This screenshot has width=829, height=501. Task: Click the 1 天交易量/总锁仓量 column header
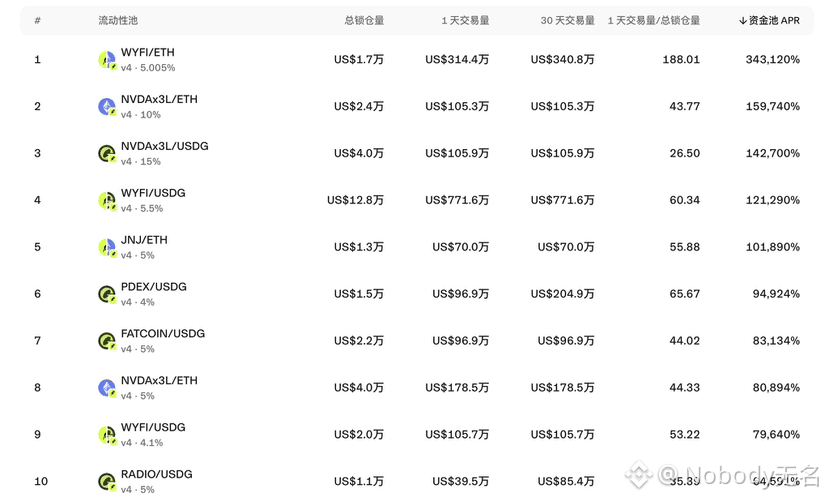pyautogui.click(x=653, y=21)
